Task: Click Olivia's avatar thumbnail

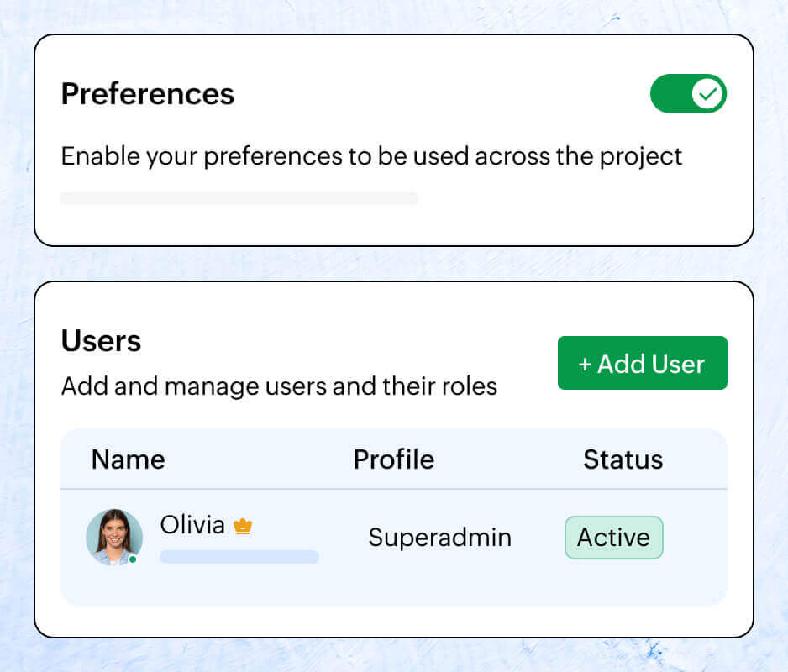Action: [115, 538]
